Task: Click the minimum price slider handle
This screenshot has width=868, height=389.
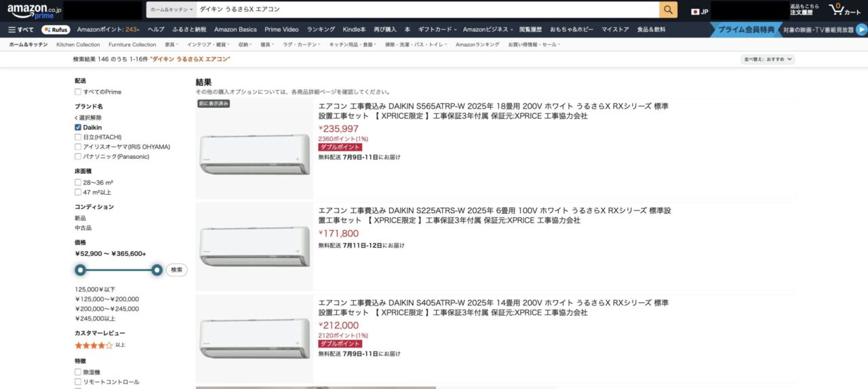Action: (80, 270)
